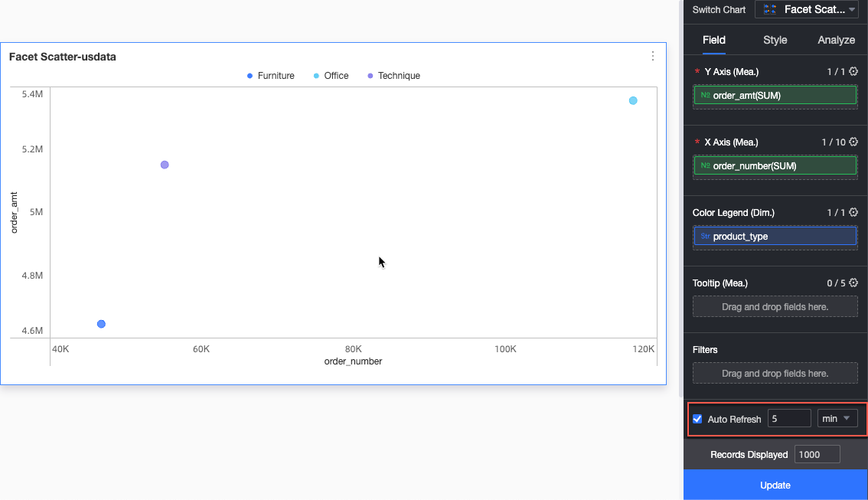Expand the Switch Chart dropdown
Screen dimensions: 868x500
pos(807,9)
